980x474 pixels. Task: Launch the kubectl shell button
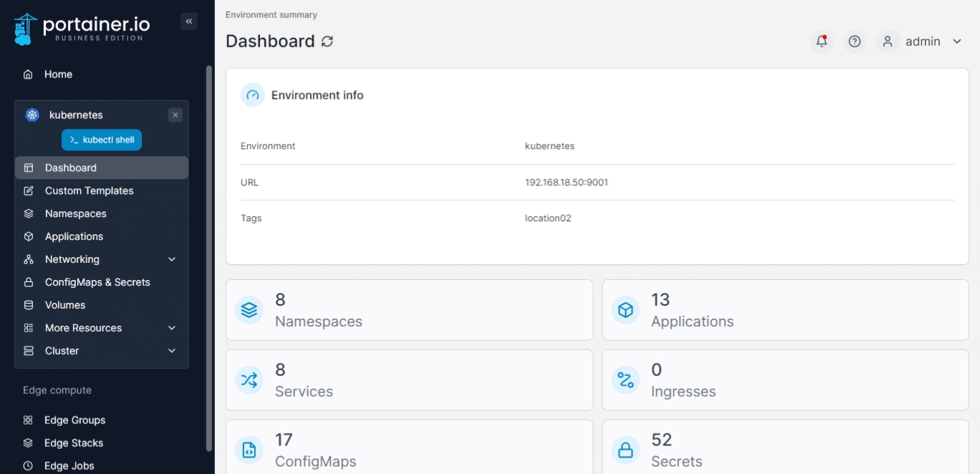[102, 140]
